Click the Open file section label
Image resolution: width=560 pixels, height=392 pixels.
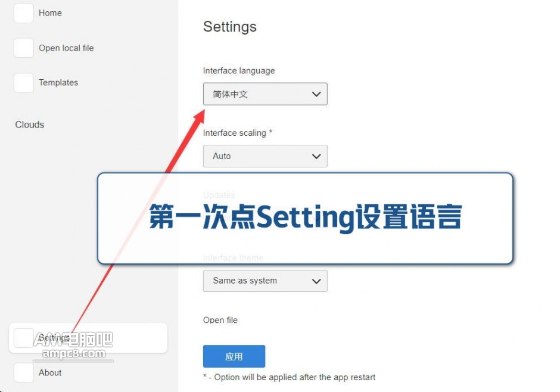coord(220,320)
